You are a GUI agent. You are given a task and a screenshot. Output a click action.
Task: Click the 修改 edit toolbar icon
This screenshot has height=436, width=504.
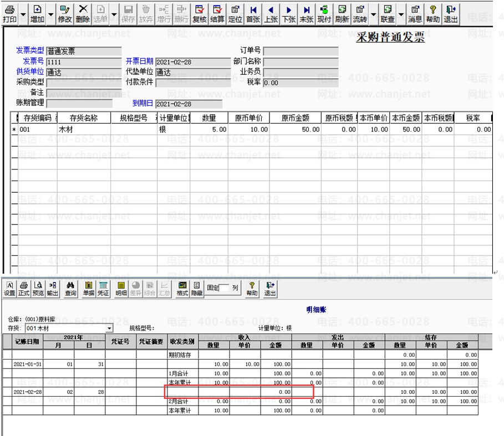coord(65,14)
